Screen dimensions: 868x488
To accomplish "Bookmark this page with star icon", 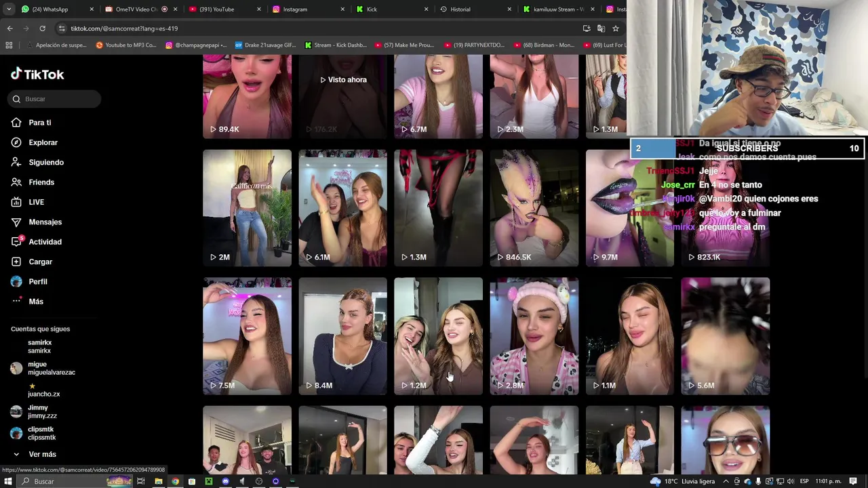I will click(616, 28).
